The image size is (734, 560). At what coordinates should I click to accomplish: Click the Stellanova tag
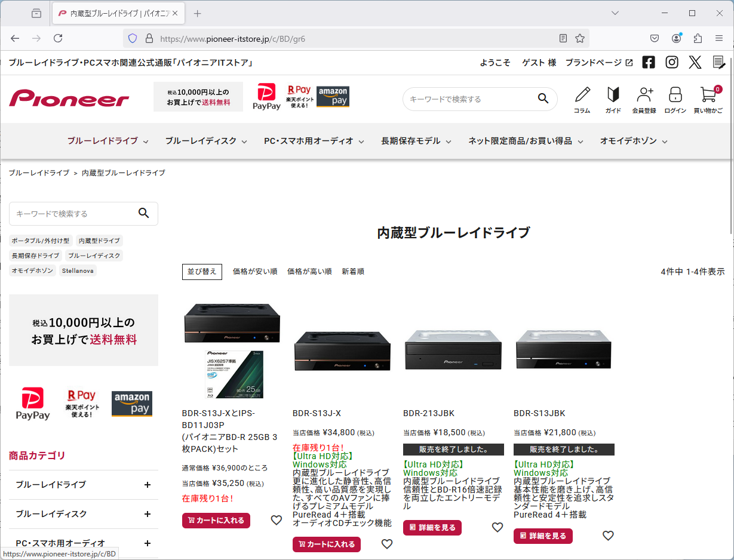click(x=78, y=270)
